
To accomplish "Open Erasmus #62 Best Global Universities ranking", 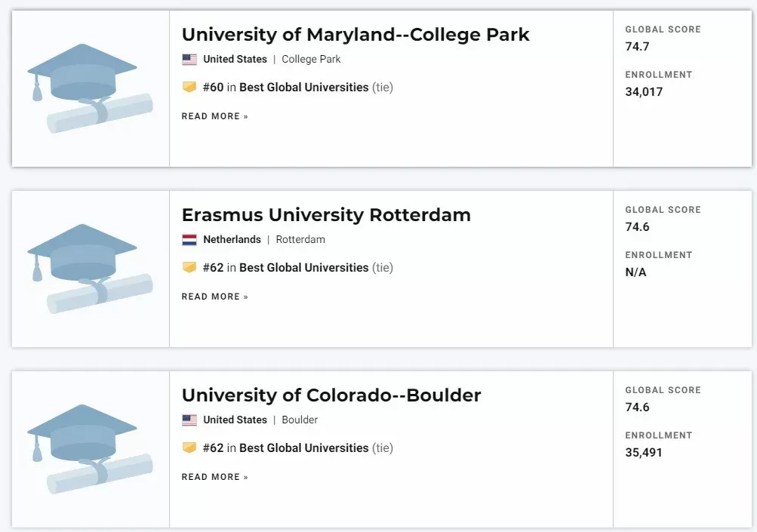I will click(298, 267).
